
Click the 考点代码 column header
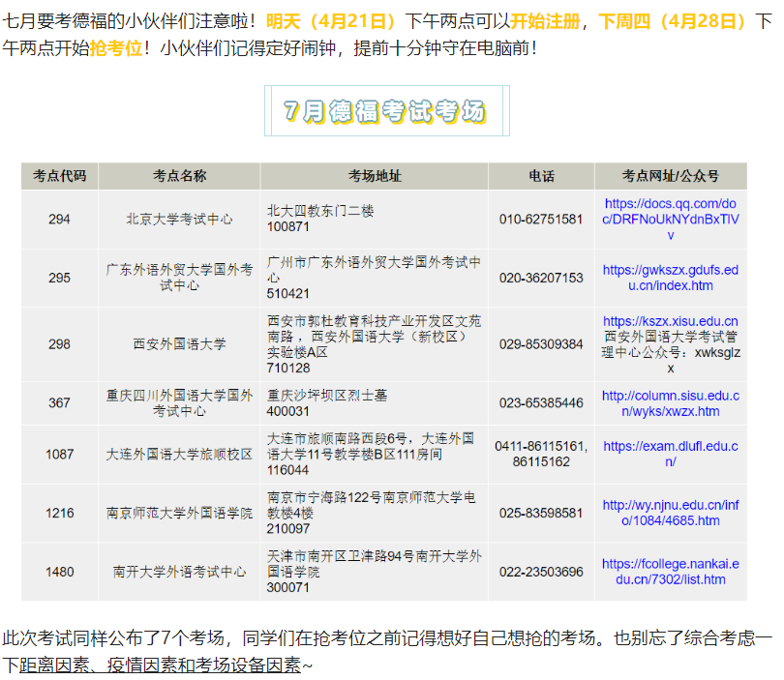pos(59,176)
